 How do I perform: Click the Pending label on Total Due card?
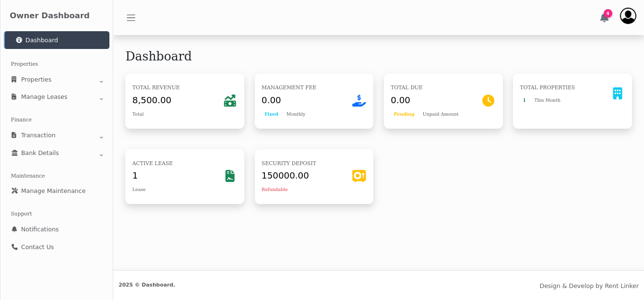404,114
